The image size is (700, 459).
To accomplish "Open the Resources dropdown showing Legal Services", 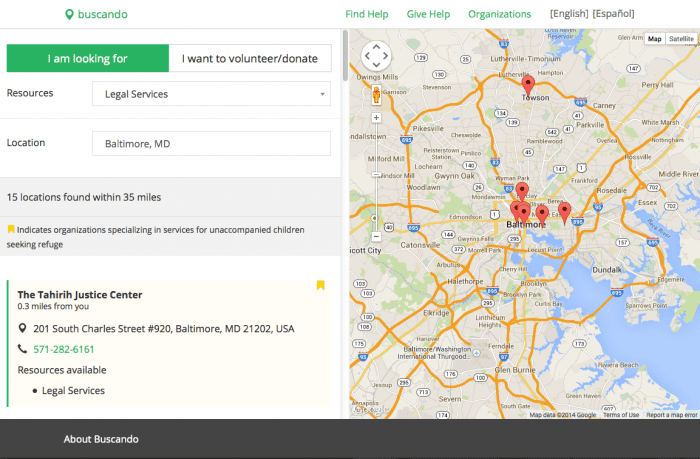I will (x=211, y=94).
